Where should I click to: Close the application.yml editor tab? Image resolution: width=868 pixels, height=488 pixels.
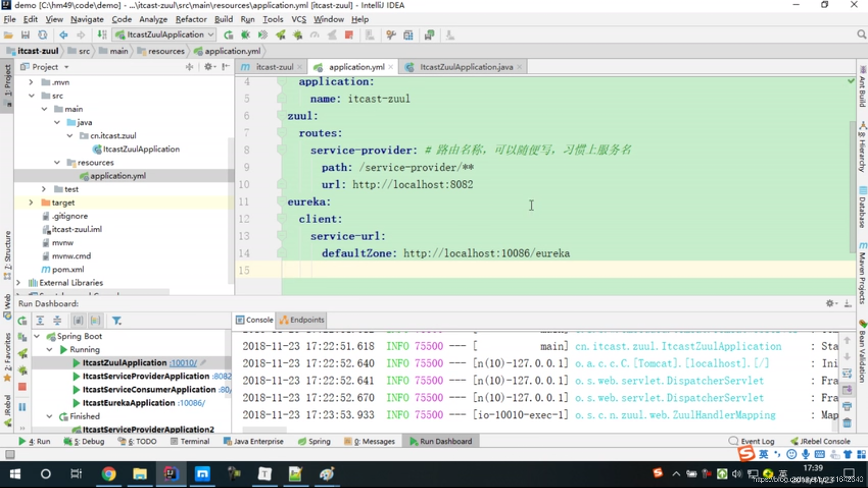click(391, 67)
